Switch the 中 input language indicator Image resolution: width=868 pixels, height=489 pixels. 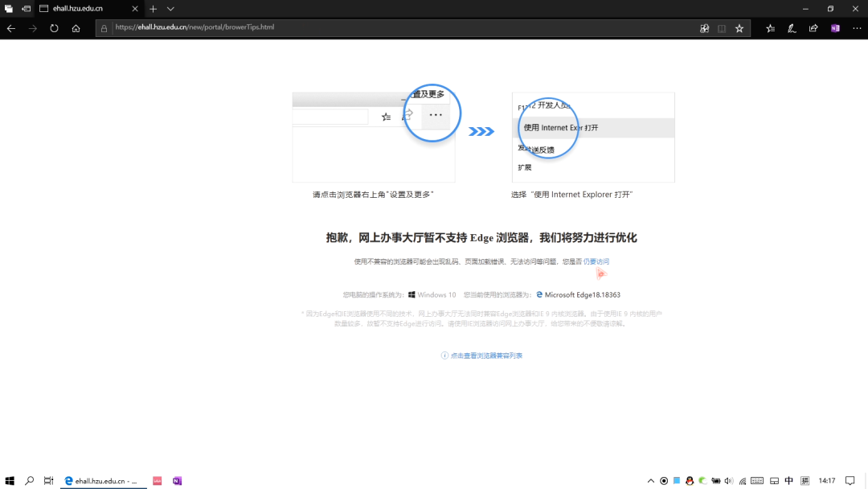tap(789, 481)
